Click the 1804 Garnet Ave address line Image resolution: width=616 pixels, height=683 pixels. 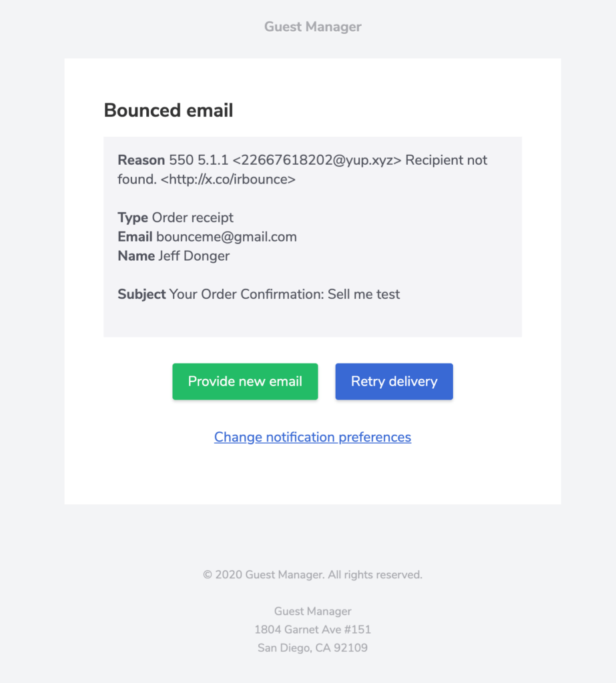[312, 629]
